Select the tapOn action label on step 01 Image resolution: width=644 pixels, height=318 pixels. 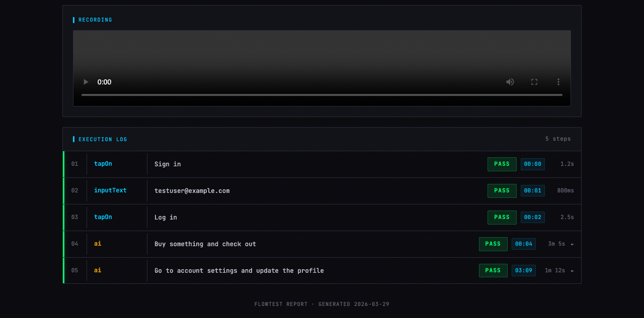pos(103,164)
